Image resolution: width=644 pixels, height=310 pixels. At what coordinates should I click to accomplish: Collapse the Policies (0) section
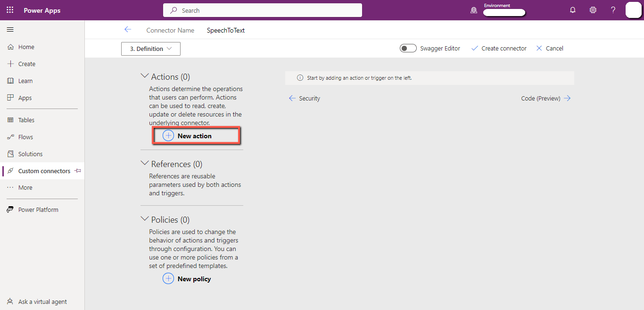[x=145, y=219]
